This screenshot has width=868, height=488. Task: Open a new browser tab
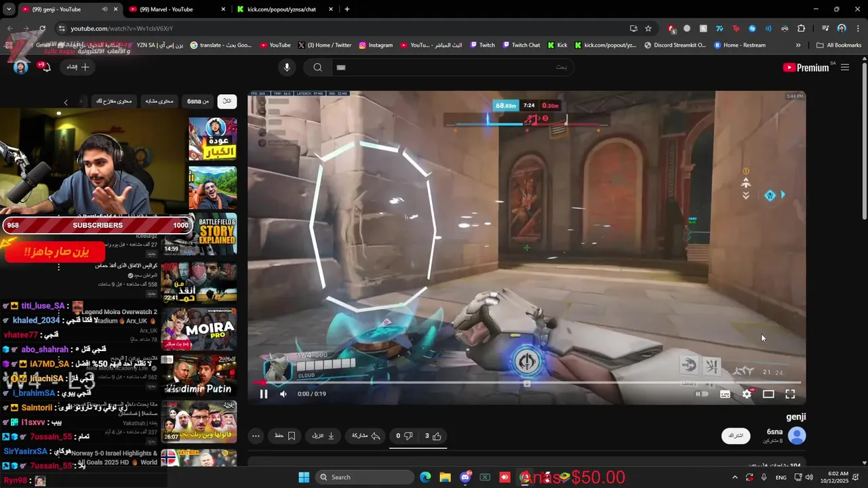347,9
